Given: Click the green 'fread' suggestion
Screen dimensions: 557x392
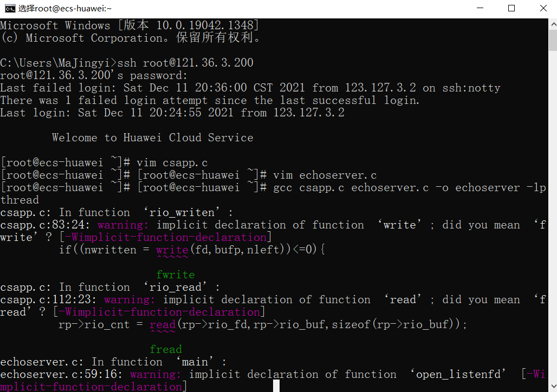Looking at the screenshot, I should pyautogui.click(x=166, y=349).
